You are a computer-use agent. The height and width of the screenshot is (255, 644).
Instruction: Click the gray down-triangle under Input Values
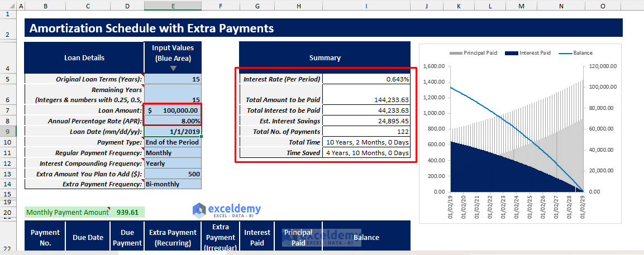(x=173, y=68)
